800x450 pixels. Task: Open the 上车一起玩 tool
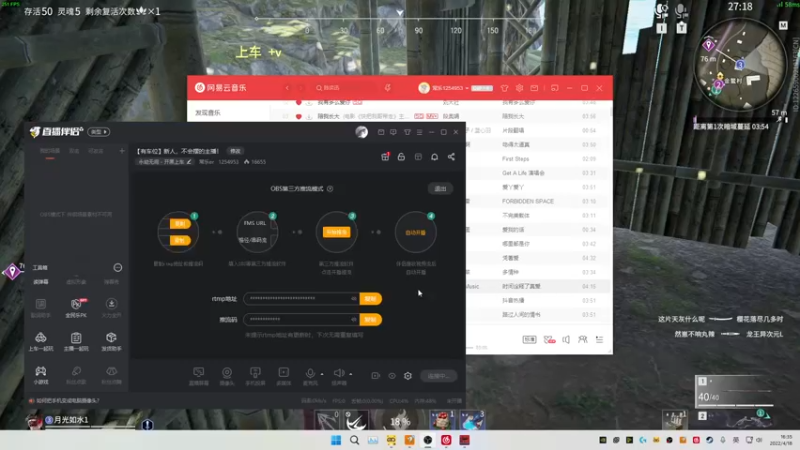pyautogui.click(x=41, y=341)
